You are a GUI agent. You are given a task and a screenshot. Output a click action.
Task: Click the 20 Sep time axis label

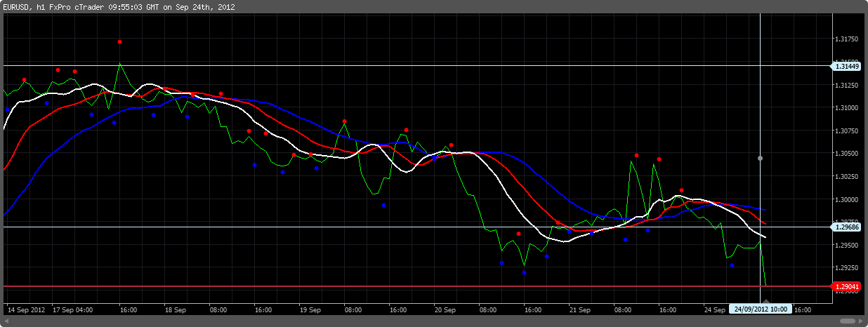point(445,309)
